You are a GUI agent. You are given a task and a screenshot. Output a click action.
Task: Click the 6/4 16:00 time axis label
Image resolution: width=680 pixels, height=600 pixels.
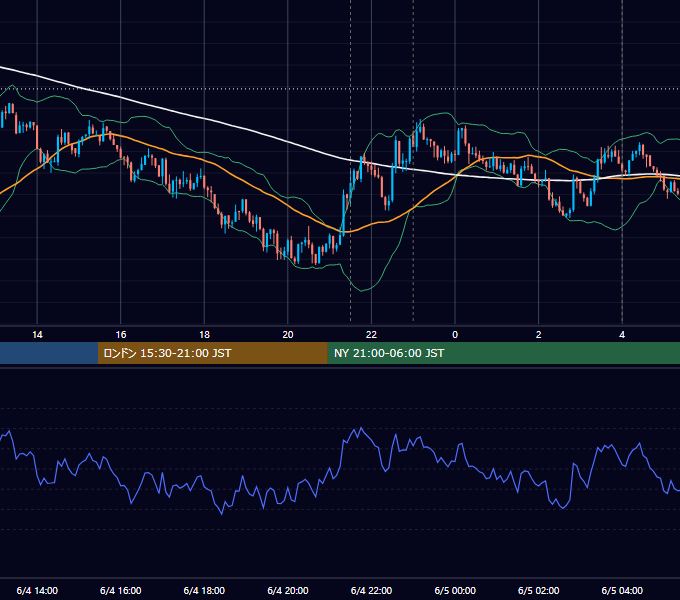(121, 590)
